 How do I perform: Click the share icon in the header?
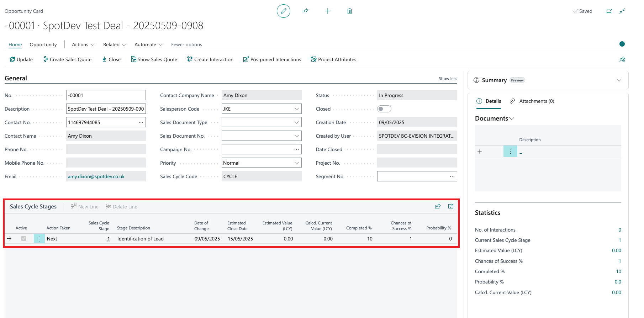(x=305, y=11)
